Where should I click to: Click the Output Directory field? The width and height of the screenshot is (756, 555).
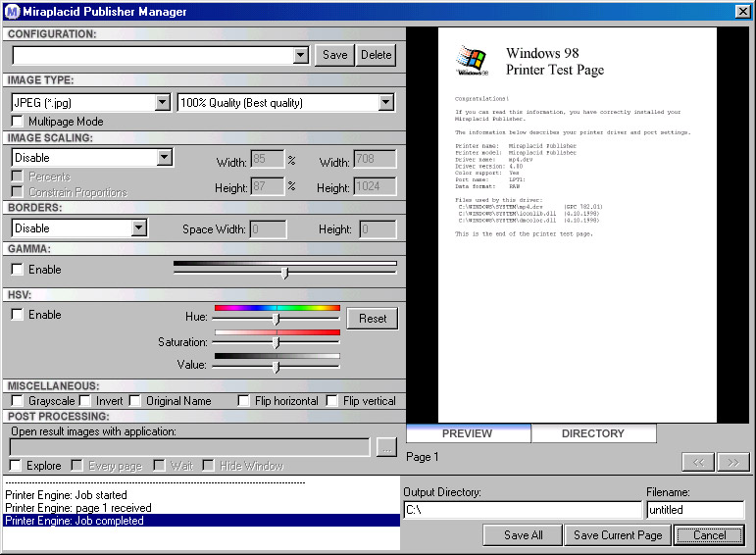(x=524, y=510)
